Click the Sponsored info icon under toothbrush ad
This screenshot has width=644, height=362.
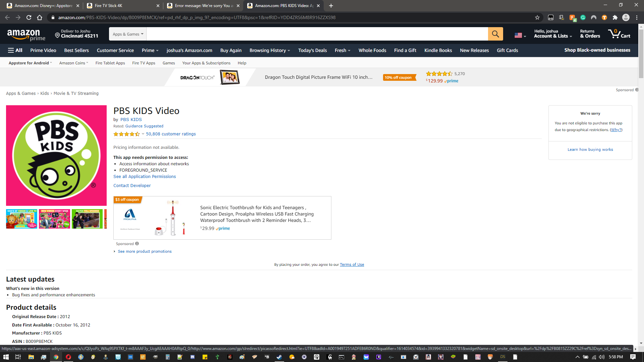pos(137,244)
